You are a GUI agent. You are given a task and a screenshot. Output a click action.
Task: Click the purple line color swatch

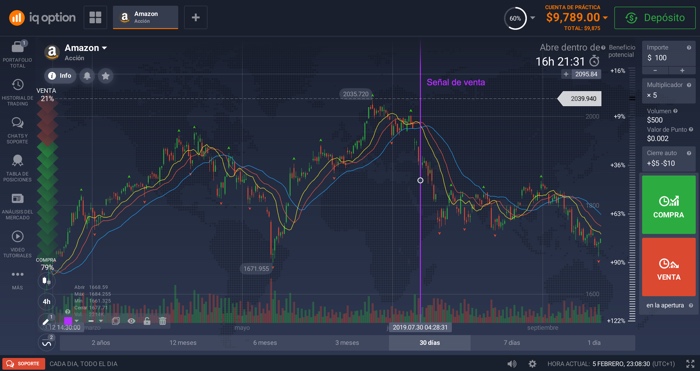click(68, 321)
